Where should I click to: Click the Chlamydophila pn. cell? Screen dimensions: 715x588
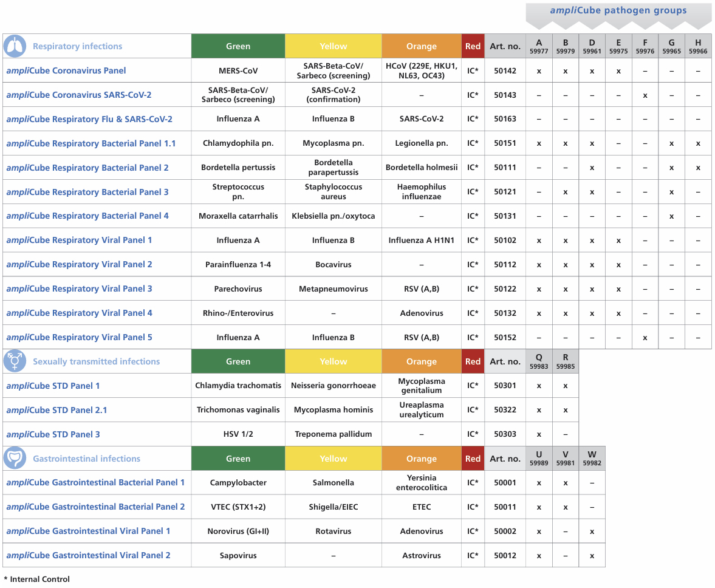click(x=238, y=143)
